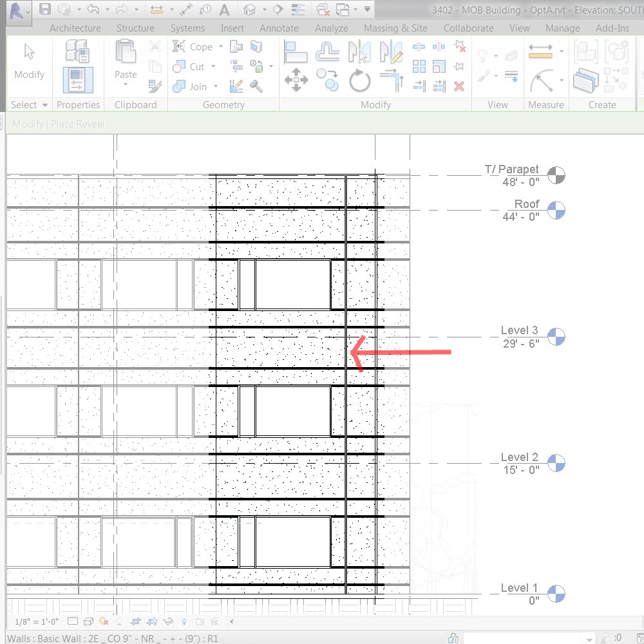Toggle the Properties palette button
Screen dimensions: 644x644
point(78,80)
